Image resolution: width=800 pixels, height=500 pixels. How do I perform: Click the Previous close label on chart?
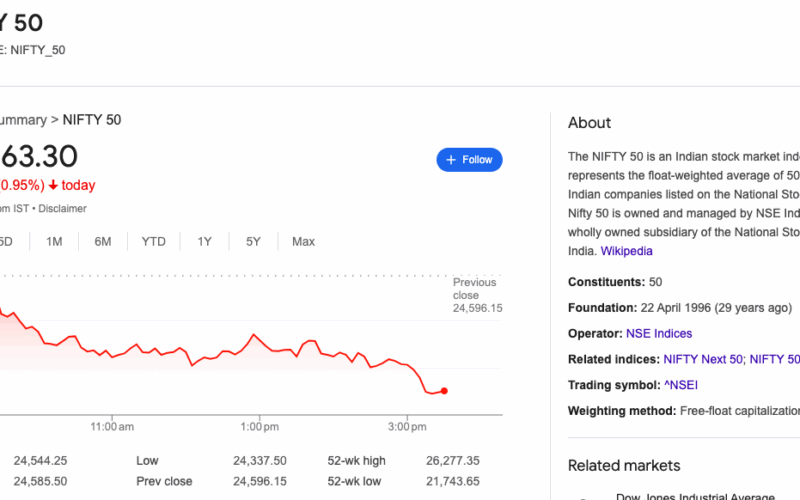[474, 289]
